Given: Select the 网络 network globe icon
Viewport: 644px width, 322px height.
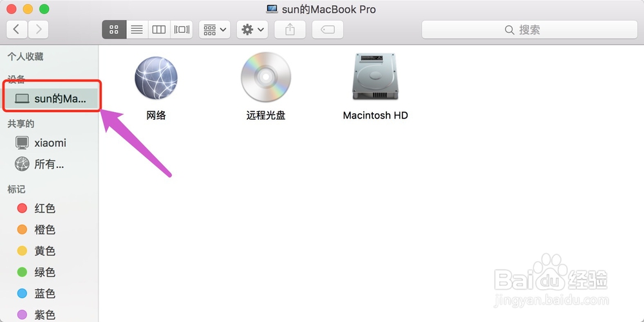Looking at the screenshot, I should coord(156,78).
